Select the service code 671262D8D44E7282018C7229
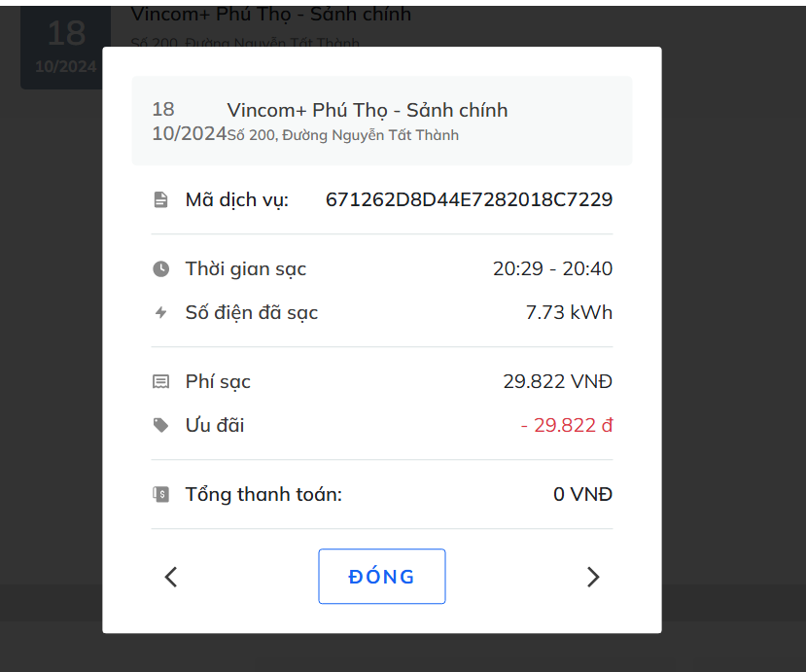 tap(469, 200)
